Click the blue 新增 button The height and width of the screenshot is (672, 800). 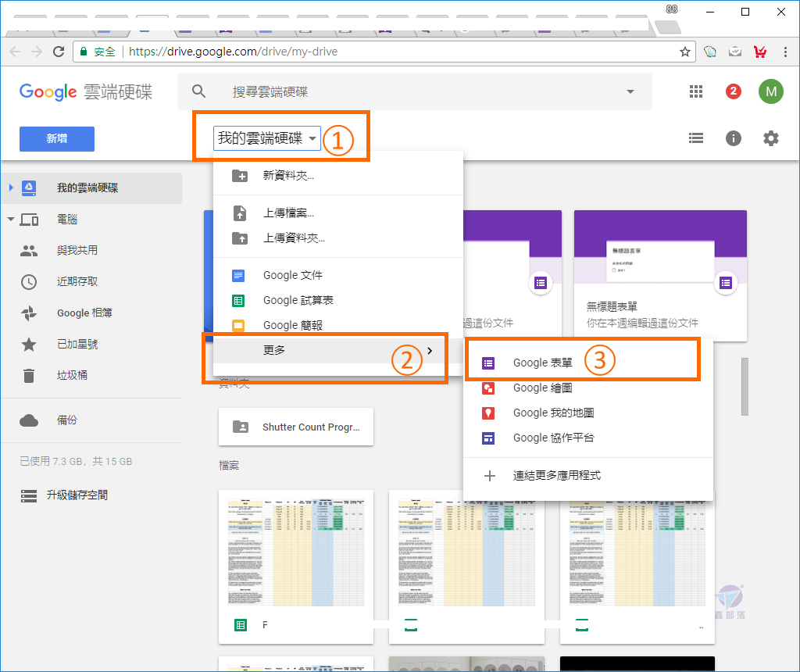point(56,139)
